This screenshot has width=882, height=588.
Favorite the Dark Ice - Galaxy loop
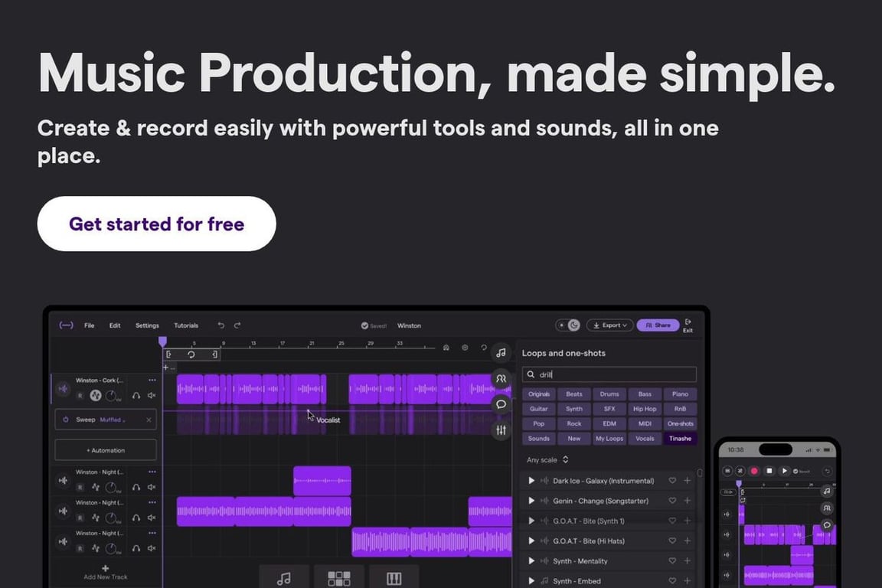coord(672,481)
